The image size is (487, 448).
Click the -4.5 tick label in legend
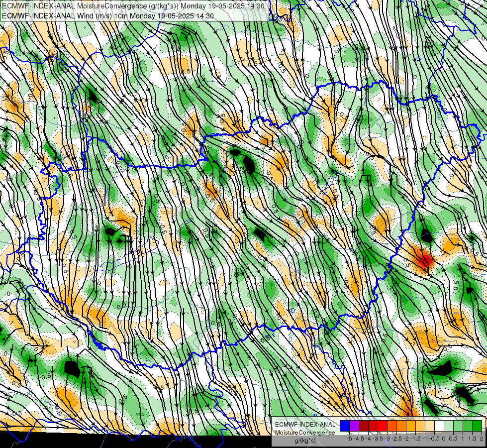(x=359, y=439)
